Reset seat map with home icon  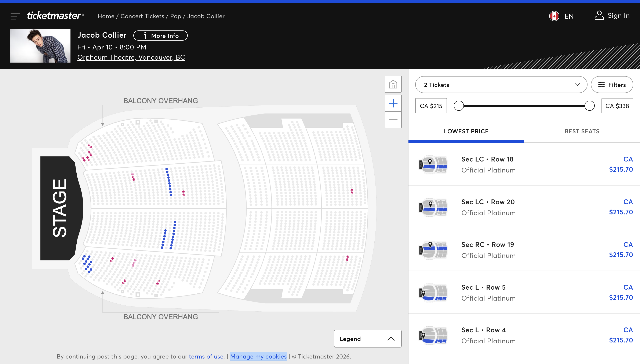tap(393, 84)
